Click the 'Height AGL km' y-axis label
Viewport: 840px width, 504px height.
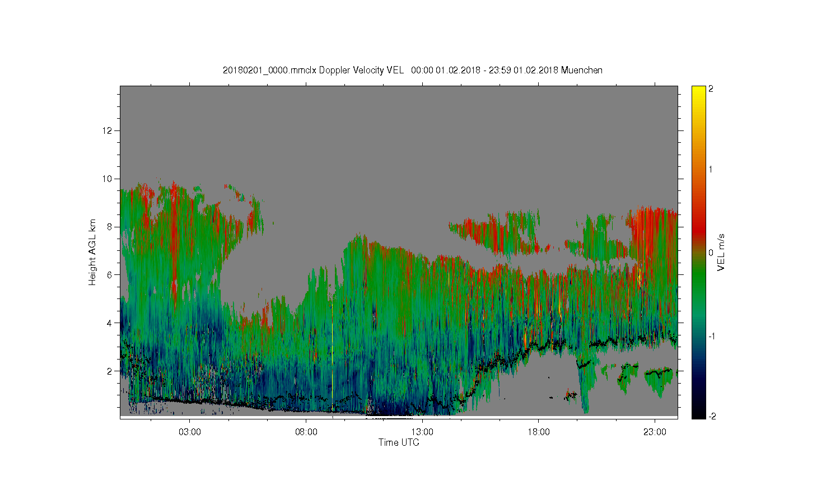(92, 252)
